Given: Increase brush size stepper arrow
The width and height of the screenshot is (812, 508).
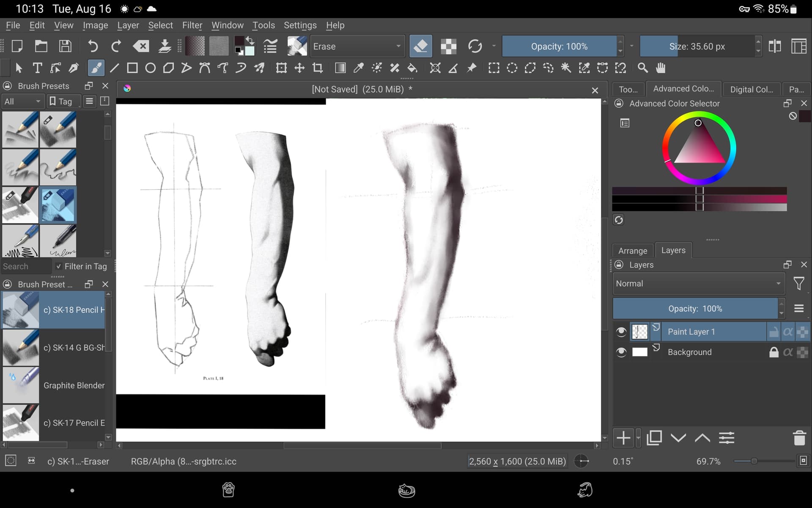Looking at the screenshot, I should (758, 41).
